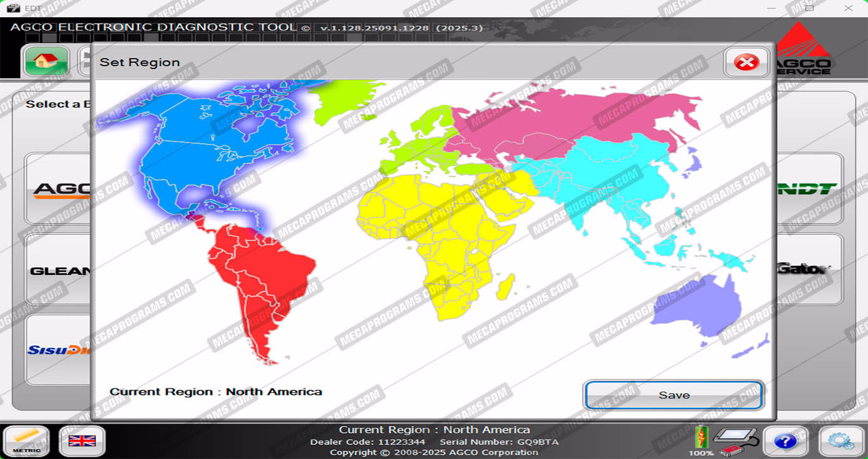Toggle the METRIC units button
868x459 pixels.
26,441
